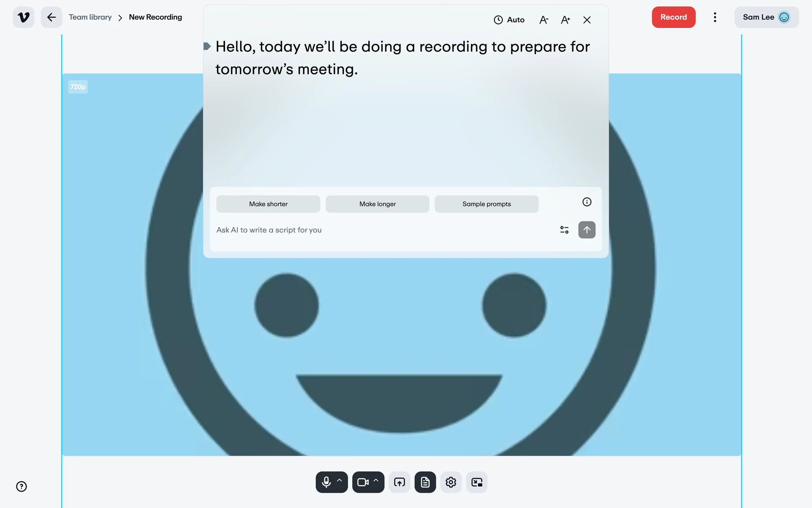Open Team library breadcrumb

point(90,17)
